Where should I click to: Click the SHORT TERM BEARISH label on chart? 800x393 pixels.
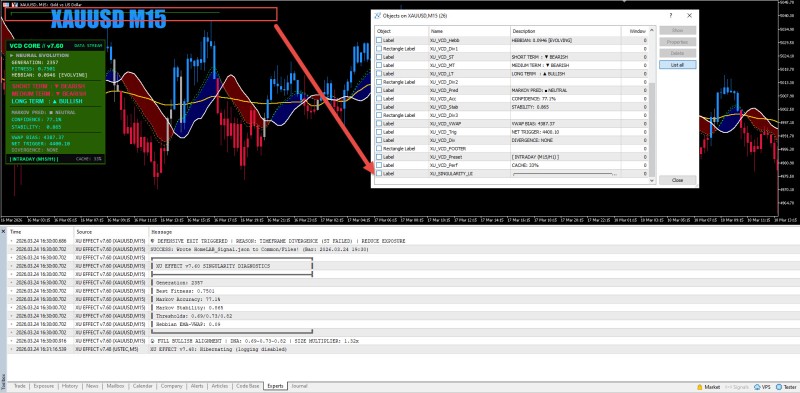[x=48, y=86]
